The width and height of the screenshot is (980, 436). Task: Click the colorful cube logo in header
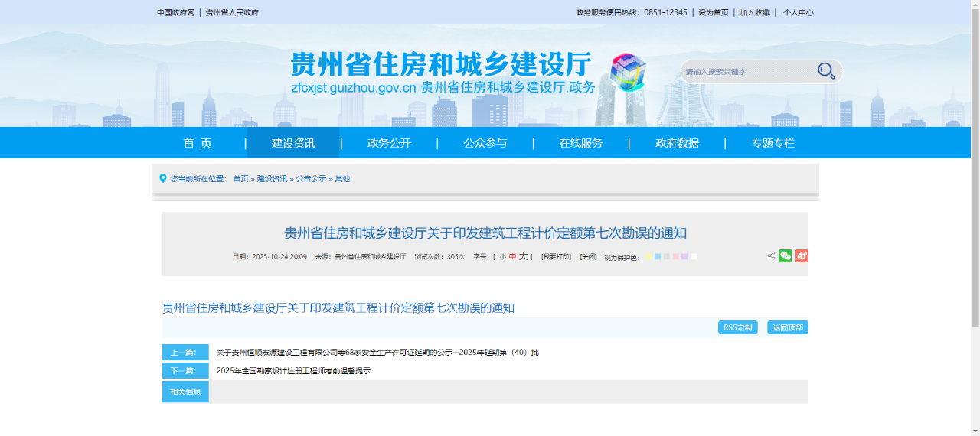pyautogui.click(x=628, y=72)
